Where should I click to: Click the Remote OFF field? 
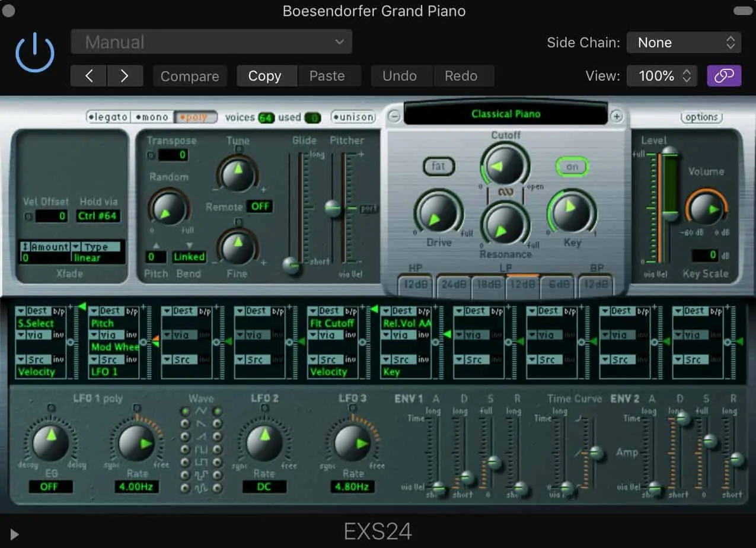[260, 206]
